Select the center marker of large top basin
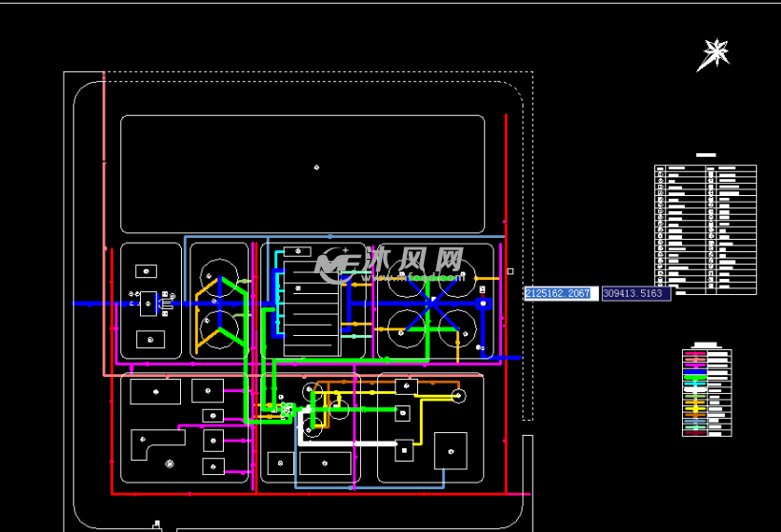The height and width of the screenshot is (532, 781). tap(316, 168)
